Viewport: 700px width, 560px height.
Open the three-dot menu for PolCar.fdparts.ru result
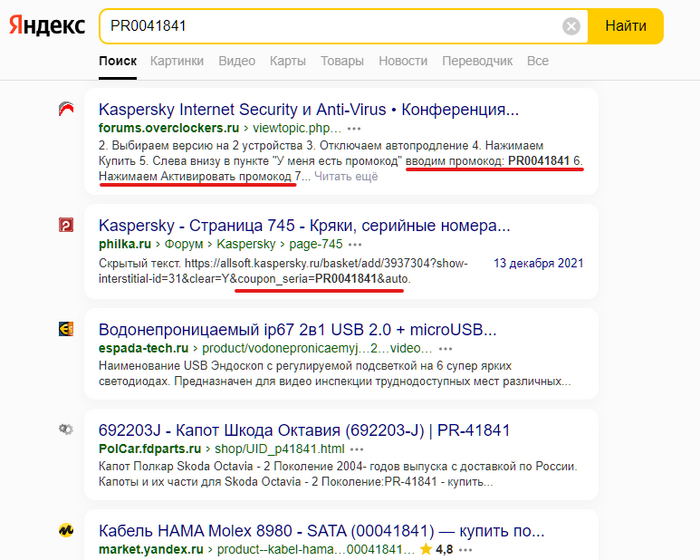[x=361, y=450]
